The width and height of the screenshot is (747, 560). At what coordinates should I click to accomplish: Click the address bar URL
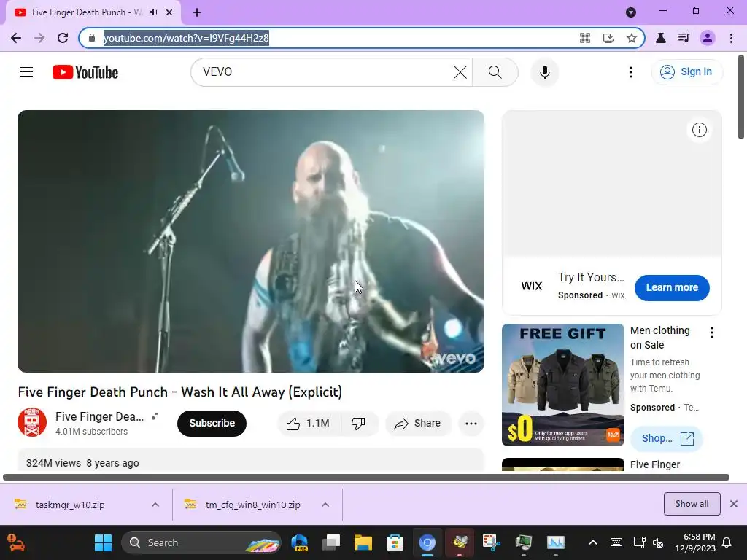[186, 38]
